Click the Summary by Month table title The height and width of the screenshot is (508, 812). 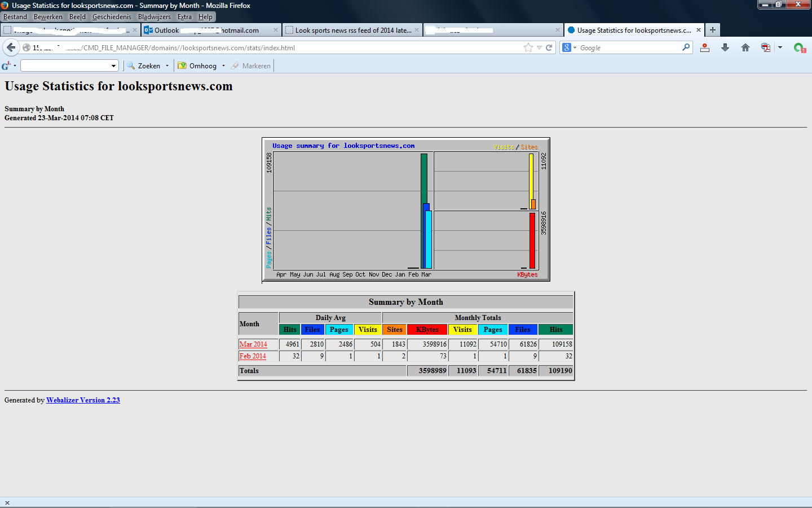(406, 302)
